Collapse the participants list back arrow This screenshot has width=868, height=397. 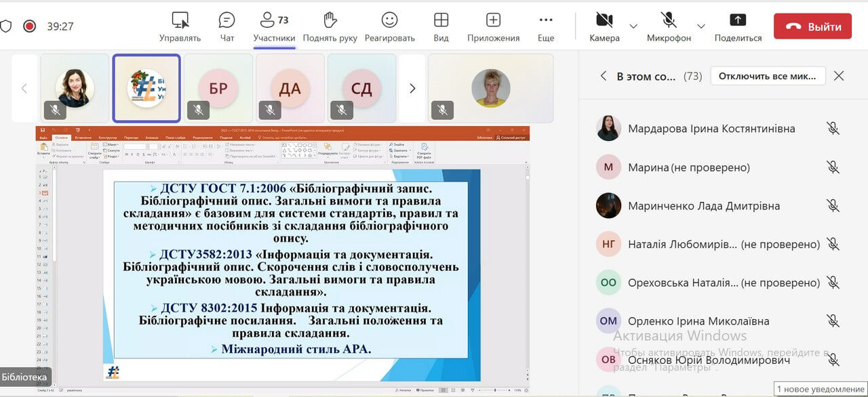[x=604, y=76]
